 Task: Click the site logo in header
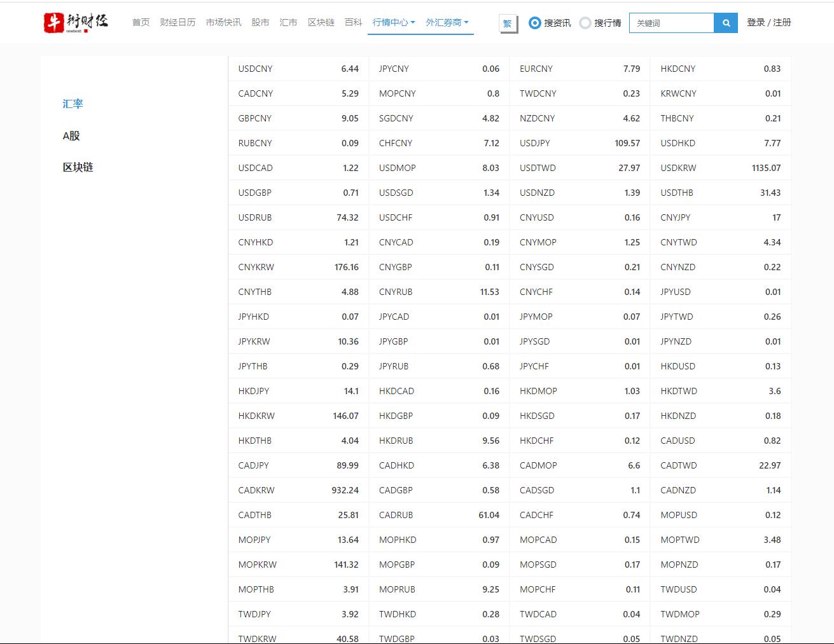(76, 22)
